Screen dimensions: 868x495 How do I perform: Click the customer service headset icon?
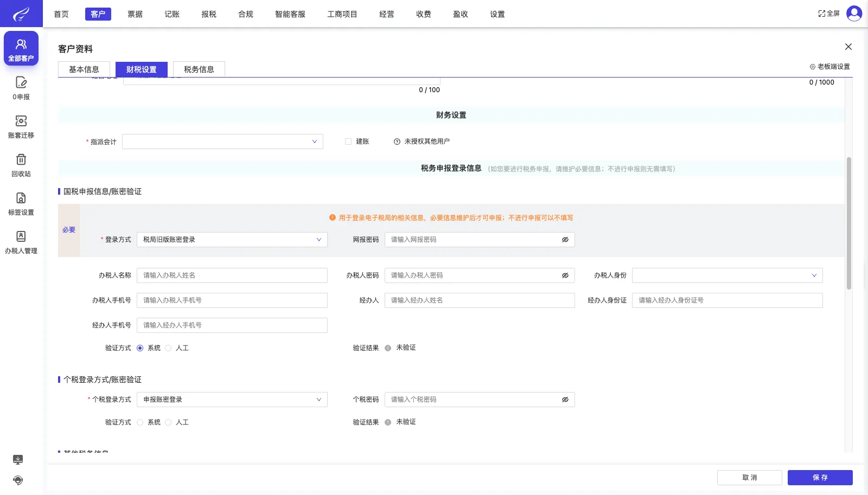click(18, 480)
